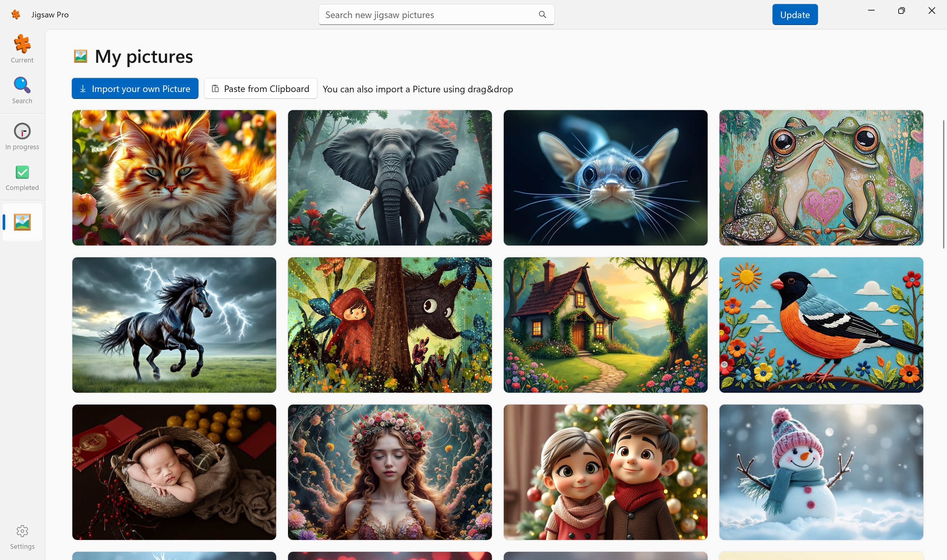Open the snowman with pink hat picture
Screen dimensions: 947x560
(x=821, y=472)
